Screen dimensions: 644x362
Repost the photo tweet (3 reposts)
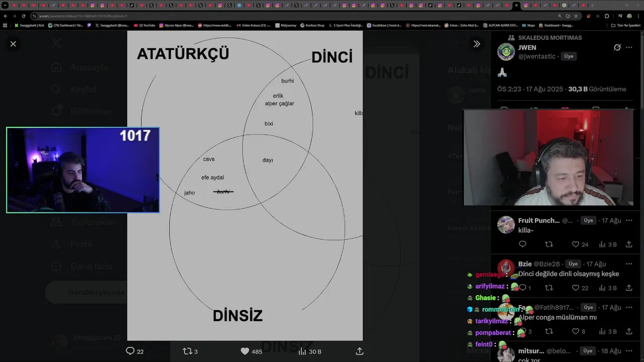190,351
